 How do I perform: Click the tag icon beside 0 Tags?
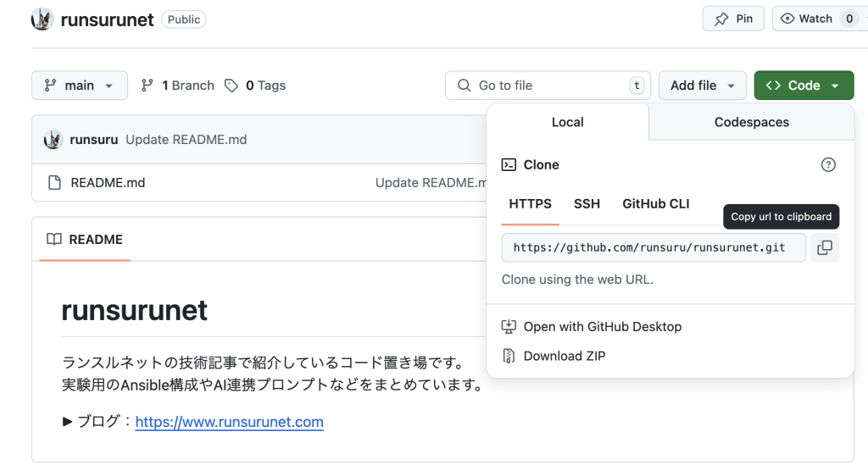[x=231, y=86]
